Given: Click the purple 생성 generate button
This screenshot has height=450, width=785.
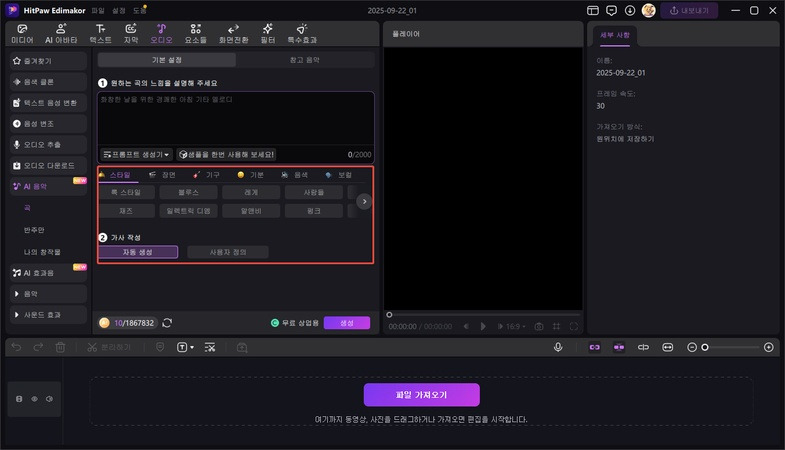Looking at the screenshot, I should pos(347,323).
